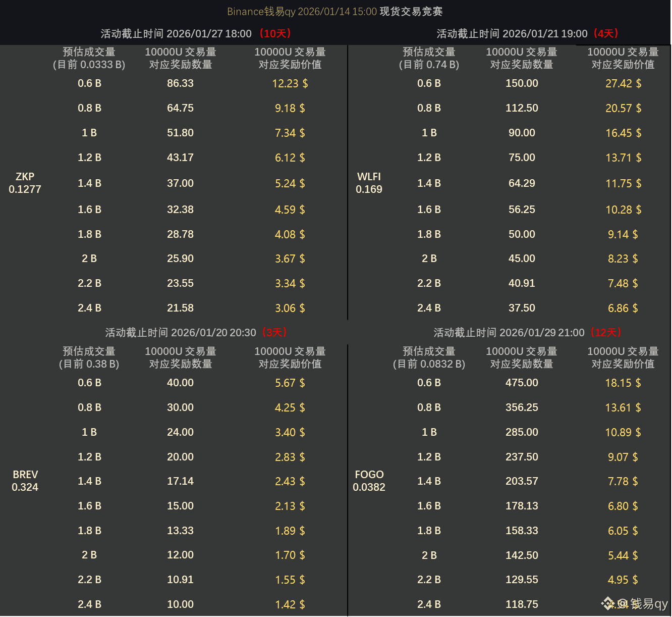Image resolution: width=672 pixels, height=617 pixels.
Task: Select ZKP reward quantity '86.33'
Action: pos(180,83)
